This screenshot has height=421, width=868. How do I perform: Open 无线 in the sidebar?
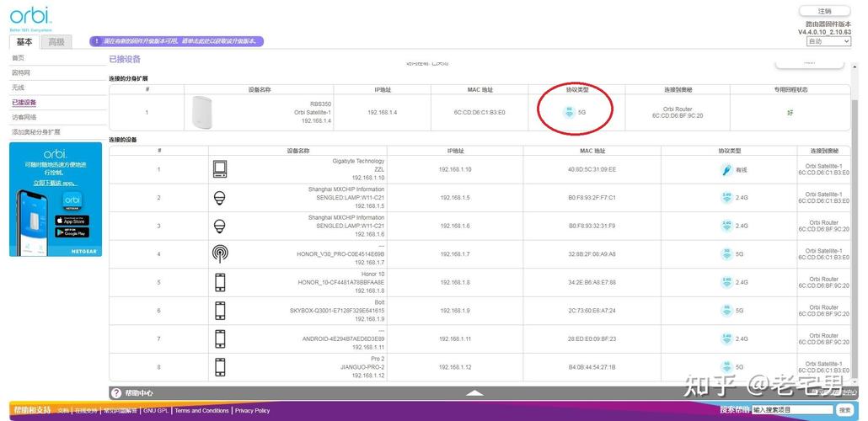[19, 88]
